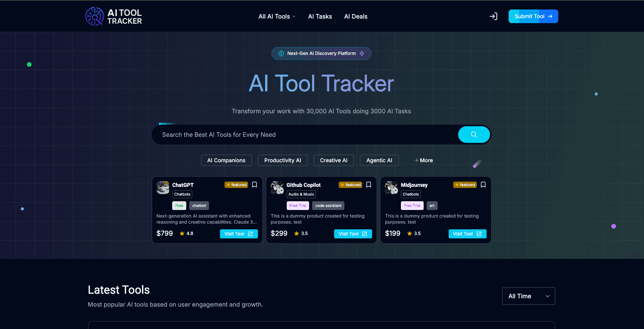Click the login arrow icon in header
This screenshot has width=644, height=329.
493,16
